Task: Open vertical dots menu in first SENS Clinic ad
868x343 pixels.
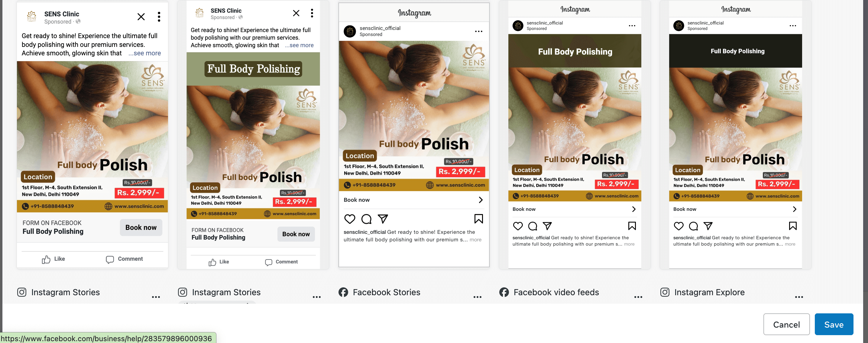Action: tap(159, 17)
